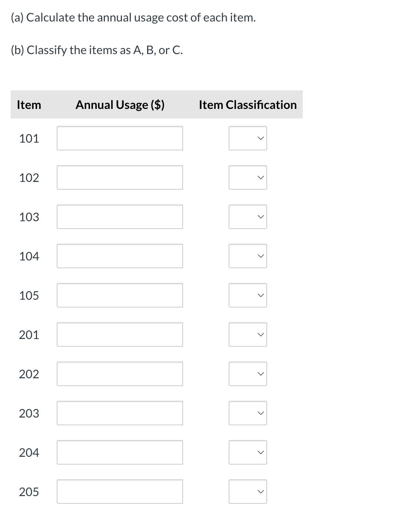Open classification dropdown for item 103
This screenshot has width=395, height=532.
[248, 217]
